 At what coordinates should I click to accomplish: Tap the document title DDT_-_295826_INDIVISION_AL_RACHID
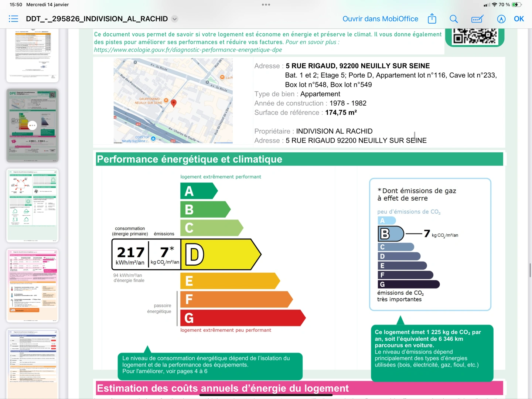point(97,19)
